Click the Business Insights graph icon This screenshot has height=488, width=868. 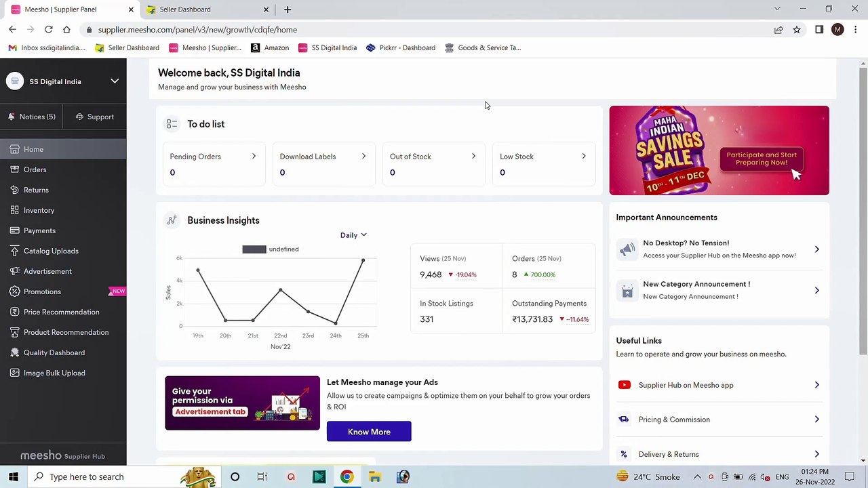pos(172,220)
